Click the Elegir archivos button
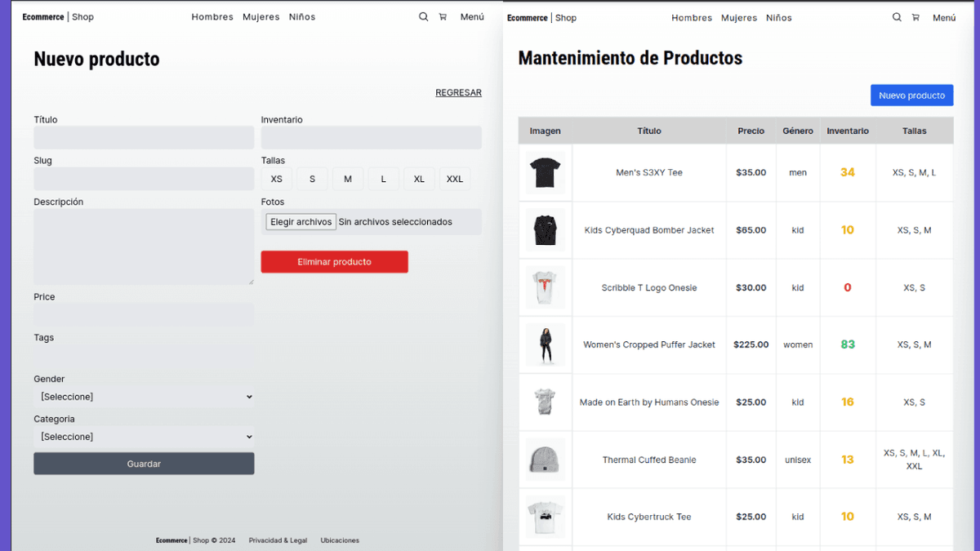980x551 pixels. pyautogui.click(x=301, y=222)
